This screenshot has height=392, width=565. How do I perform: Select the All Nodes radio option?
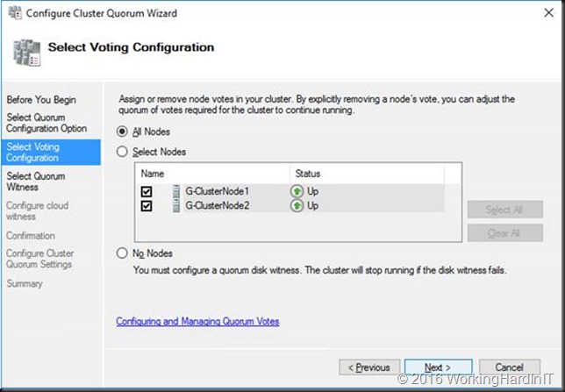[122, 132]
